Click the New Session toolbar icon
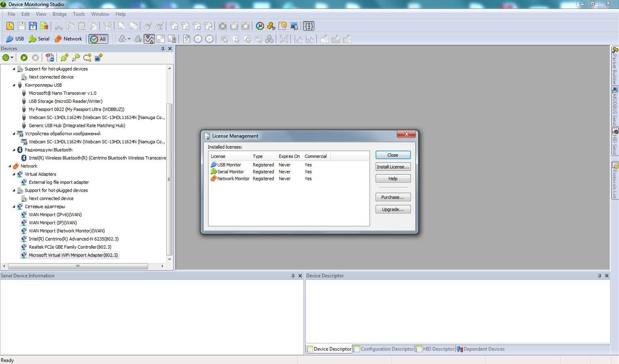The image size is (619, 364). point(10,26)
